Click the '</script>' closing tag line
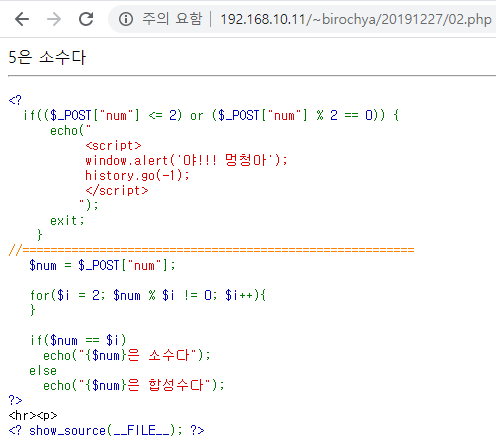 pos(117,190)
